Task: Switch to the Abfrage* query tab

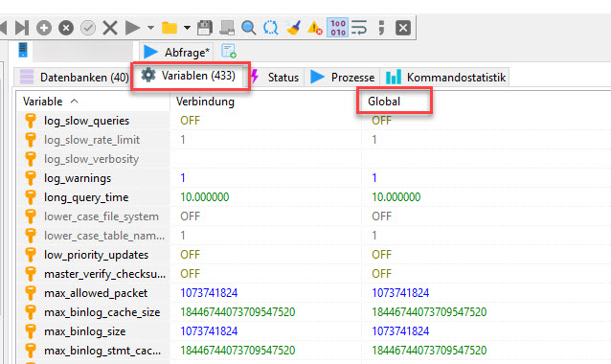Action: click(x=176, y=52)
